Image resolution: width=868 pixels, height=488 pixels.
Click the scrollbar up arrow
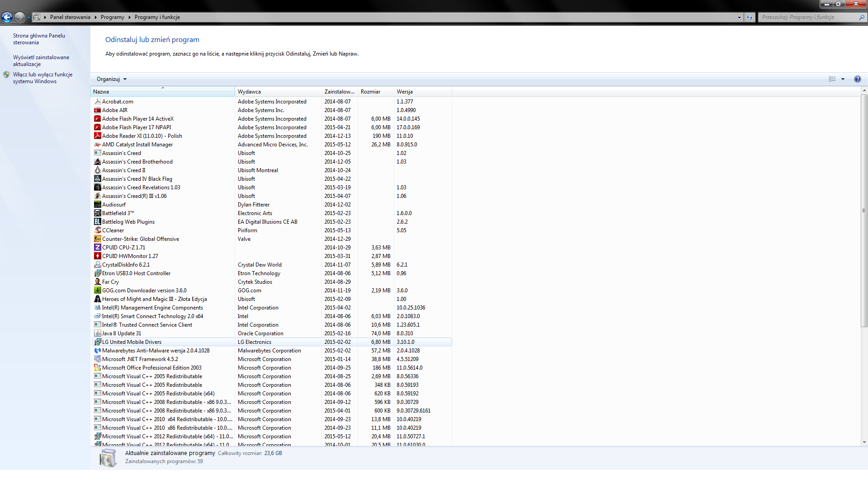(864, 91)
